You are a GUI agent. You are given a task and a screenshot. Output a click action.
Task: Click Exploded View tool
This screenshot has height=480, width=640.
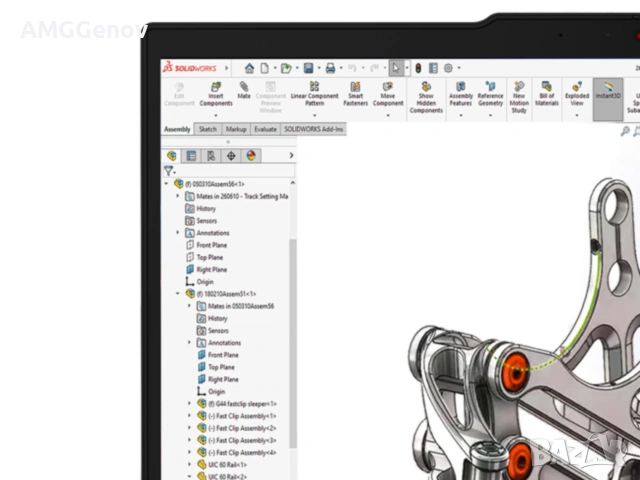tap(577, 95)
